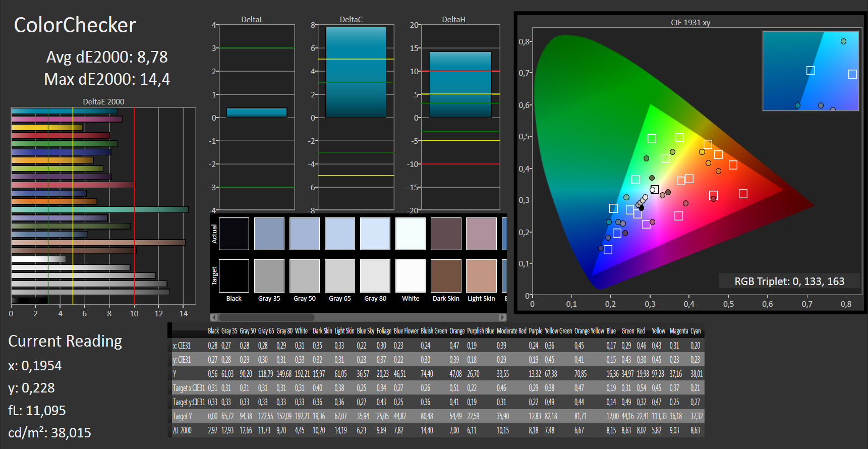Click the swatch scrollbar left arrow
This screenshot has height=449, width=868.
[214, 317]
